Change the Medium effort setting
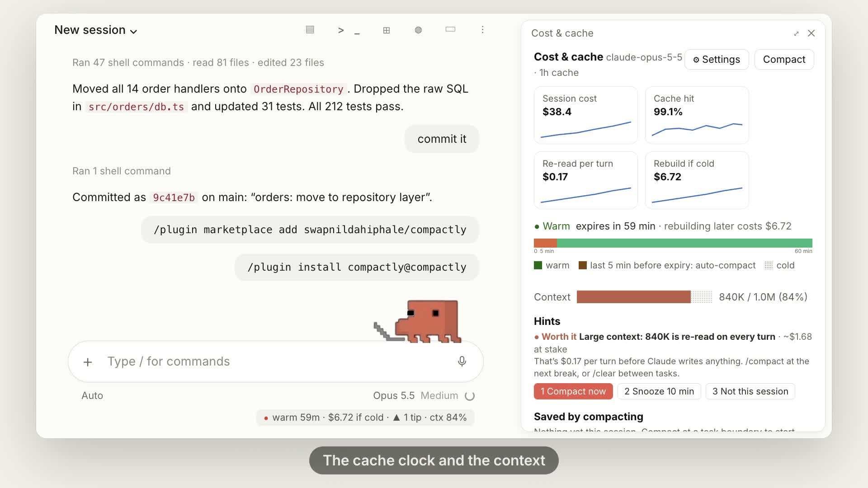868x488 pixels. (x=439, y=396)
